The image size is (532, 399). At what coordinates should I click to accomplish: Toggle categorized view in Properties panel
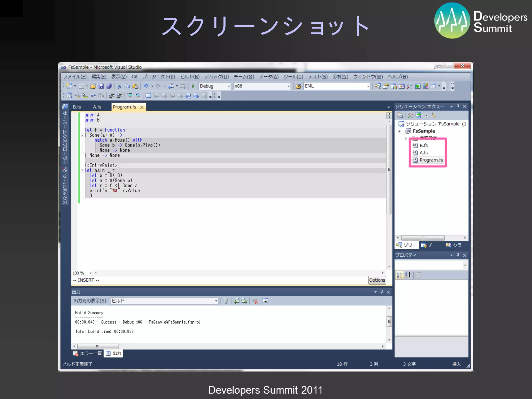click(400, 275)
